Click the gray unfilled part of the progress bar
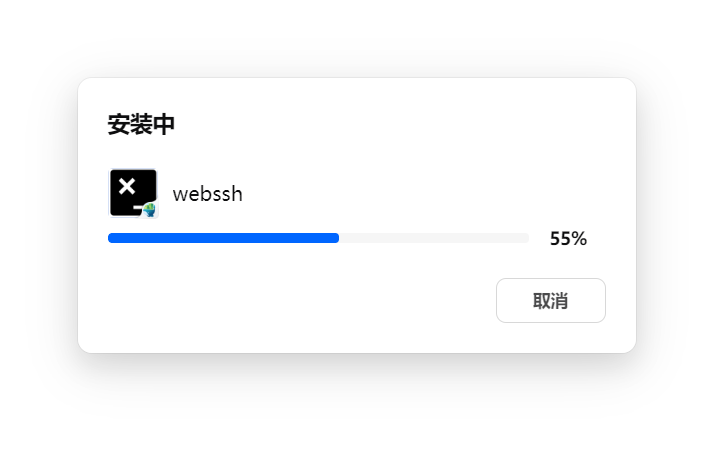The height and width of the screenshot is (476, 709). 433,238
